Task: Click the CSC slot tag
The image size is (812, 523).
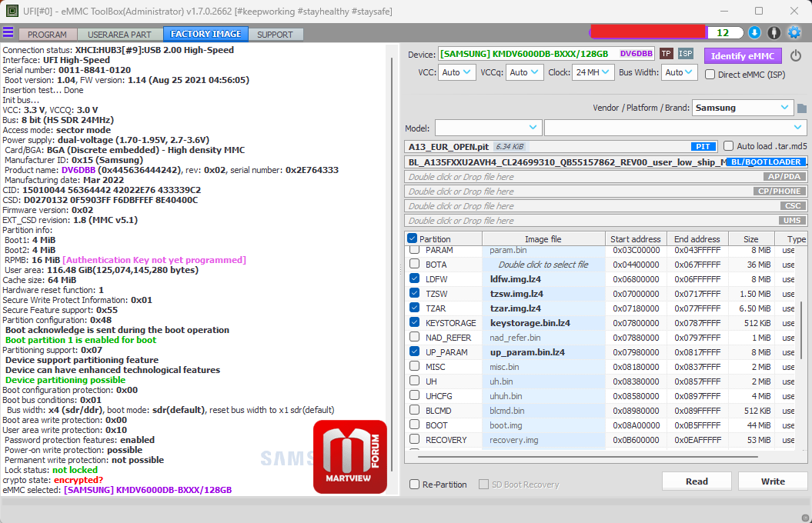Action: coord(792,205)
